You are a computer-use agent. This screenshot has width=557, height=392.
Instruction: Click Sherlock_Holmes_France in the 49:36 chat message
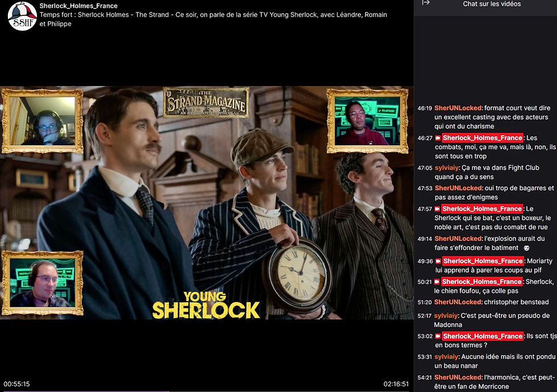point(483,262)
